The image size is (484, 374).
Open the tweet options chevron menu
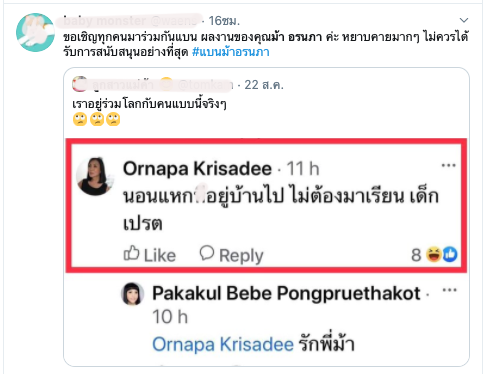pos(464,20)
